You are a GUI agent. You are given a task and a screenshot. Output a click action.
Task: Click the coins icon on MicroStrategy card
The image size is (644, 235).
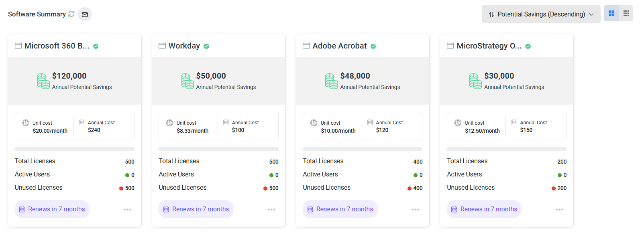click(x=476, y=81)
